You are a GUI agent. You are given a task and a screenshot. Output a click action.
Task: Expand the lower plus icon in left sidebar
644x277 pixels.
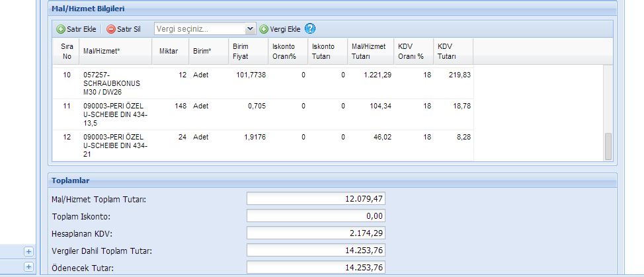pyautogui.click(x=28, y=266)
